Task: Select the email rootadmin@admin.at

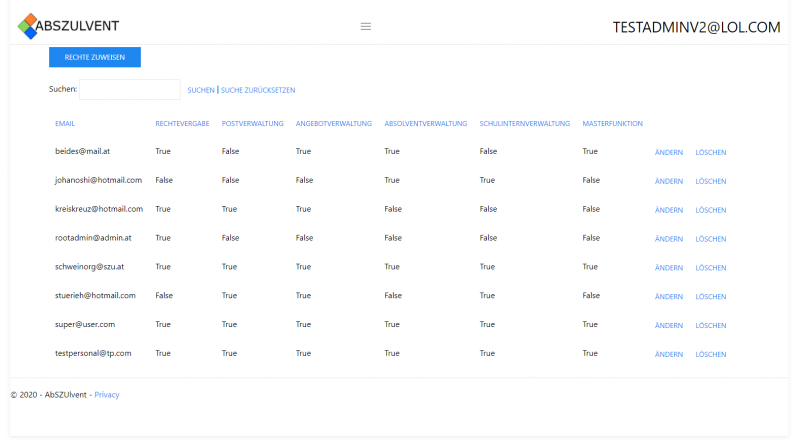Action: click(x=93, y=238)
